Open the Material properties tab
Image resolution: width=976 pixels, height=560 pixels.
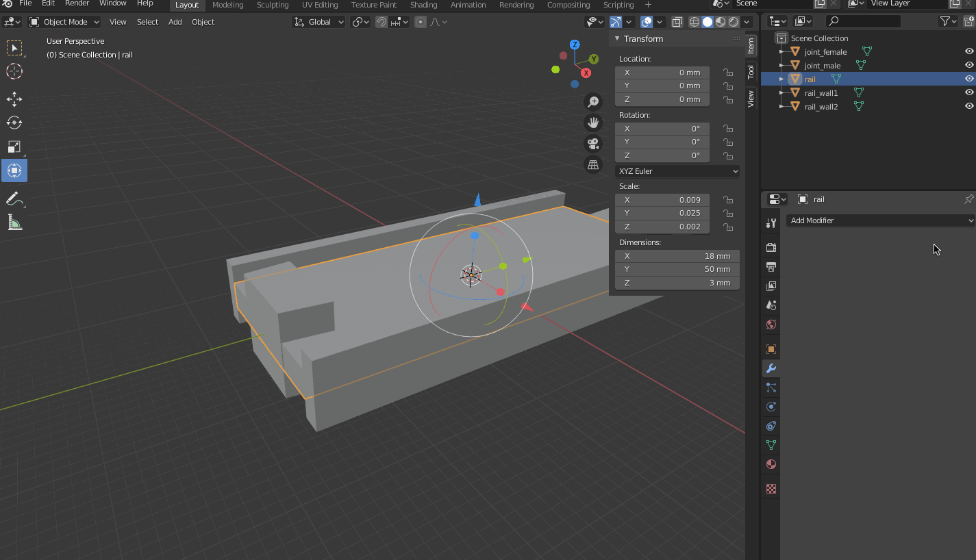[771, 464]
